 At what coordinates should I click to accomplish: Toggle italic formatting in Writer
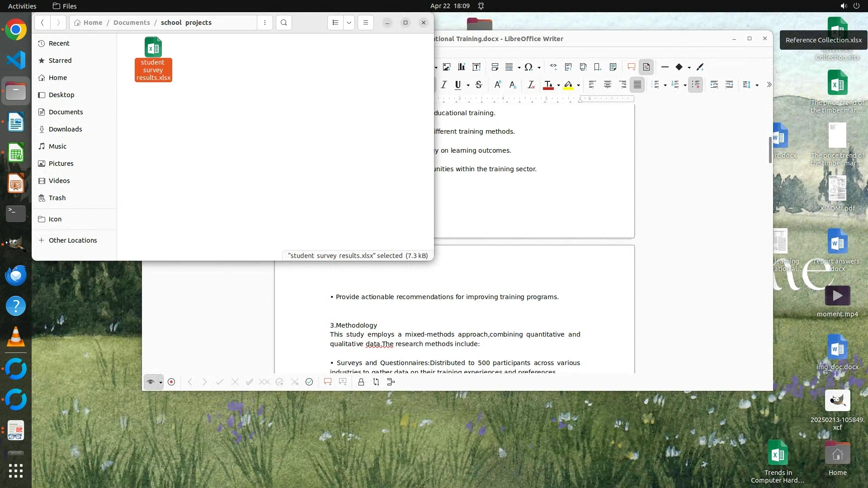coord(444,84)
